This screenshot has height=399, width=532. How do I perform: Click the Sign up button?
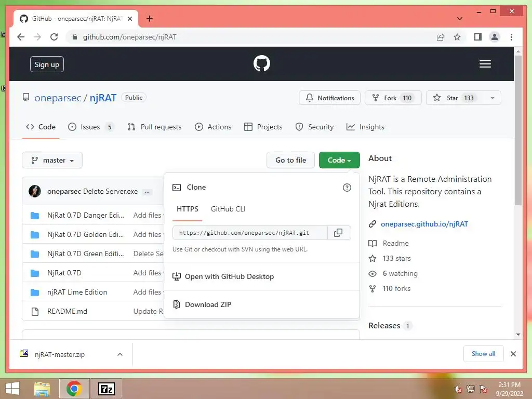pos(47,64)
